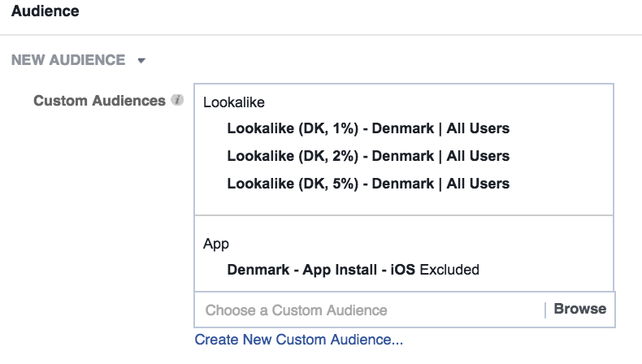Select Lookalike (DK, 2%) audience entry
The width and height of the screenshot is (642, 364).
368,156
